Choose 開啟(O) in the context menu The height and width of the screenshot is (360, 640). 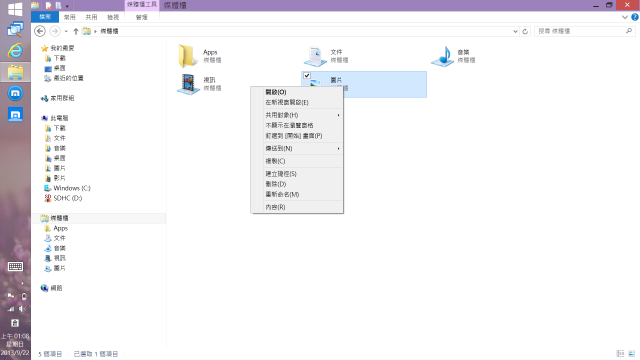pyautogui.click(x=297, y=92)
